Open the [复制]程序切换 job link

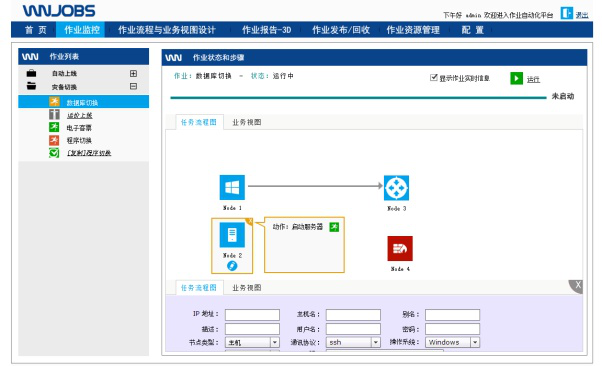pos(89,153)
